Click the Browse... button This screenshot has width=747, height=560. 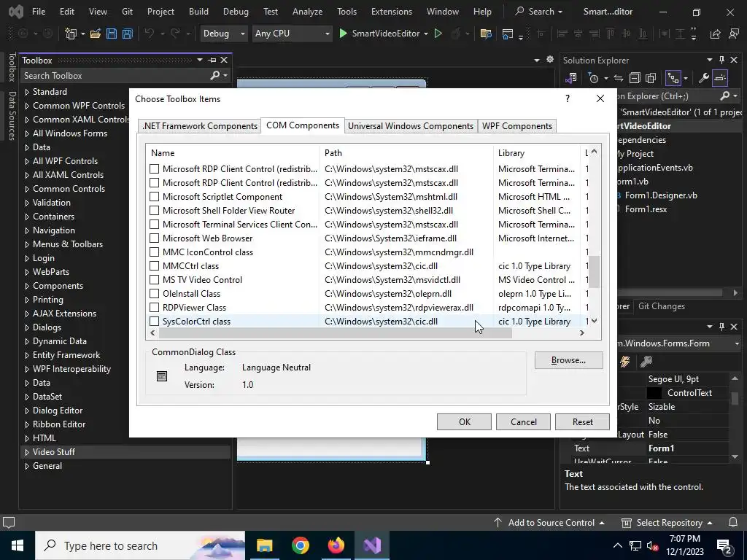pyautogui.click(x=568, y=360)
